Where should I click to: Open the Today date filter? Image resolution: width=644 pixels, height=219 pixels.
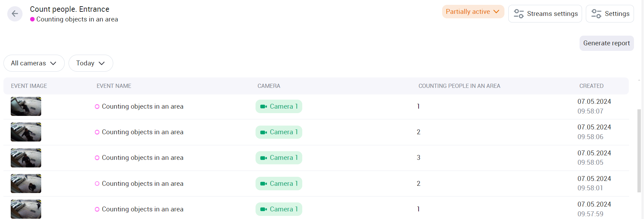point(90,63)
